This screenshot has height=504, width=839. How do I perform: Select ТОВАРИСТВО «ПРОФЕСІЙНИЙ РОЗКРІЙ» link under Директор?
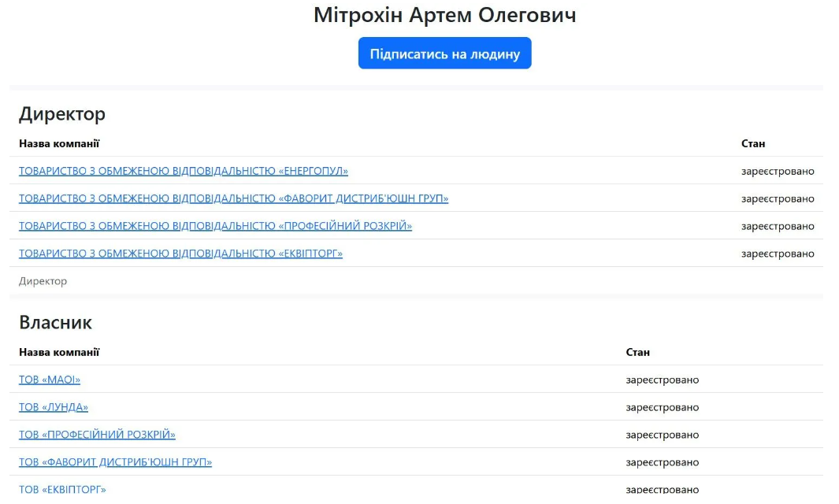tap(215, 226)
